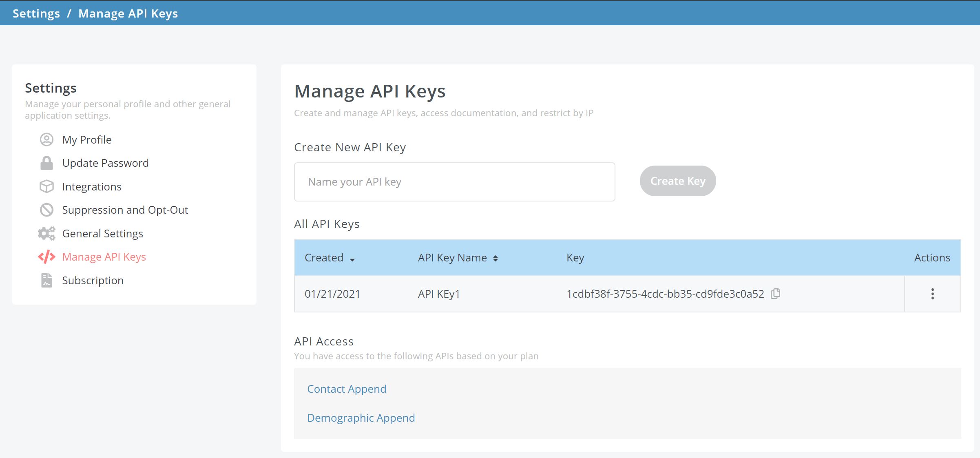Open My Profile settings page

tap(87, 139)
